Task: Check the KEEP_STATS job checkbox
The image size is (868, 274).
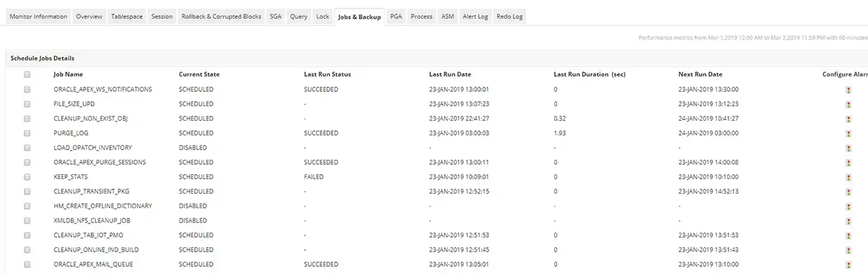Action: pyautogui.click(x=27, y=177)
